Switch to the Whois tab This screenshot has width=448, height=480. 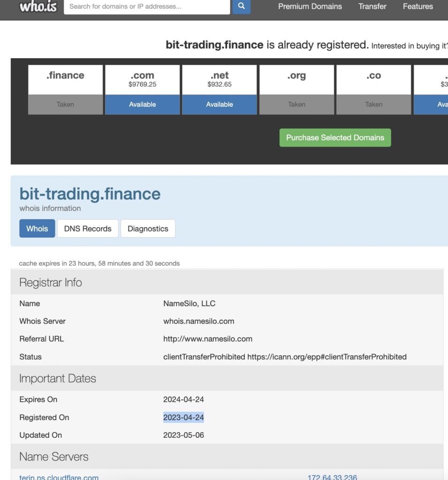tap(37, 228)
